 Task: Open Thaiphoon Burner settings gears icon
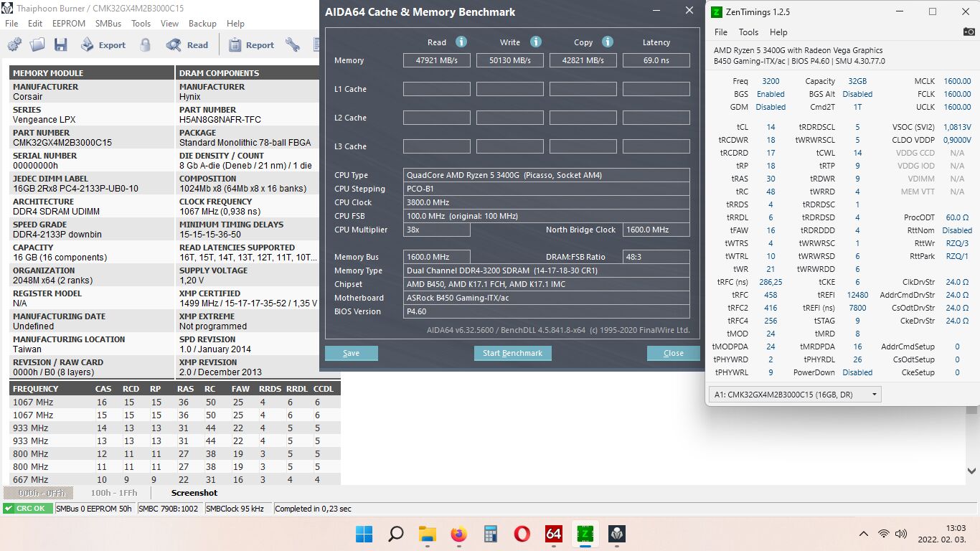click(14, 44)
